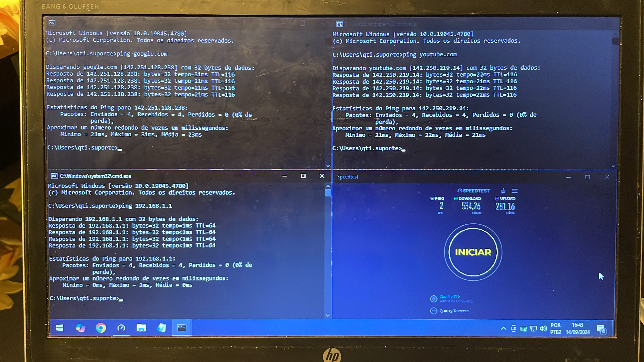Image resolution: width=644 pixels, height=362 pixels.
Task: Open Copilot from the taskbar
Action: pos(80,328)
